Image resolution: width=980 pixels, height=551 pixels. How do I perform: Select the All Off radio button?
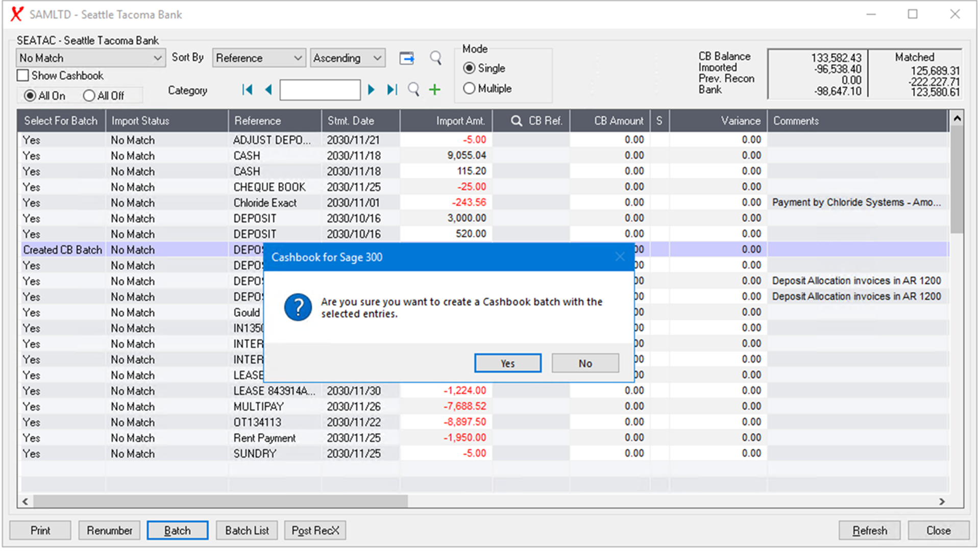(x=89, y=95)
